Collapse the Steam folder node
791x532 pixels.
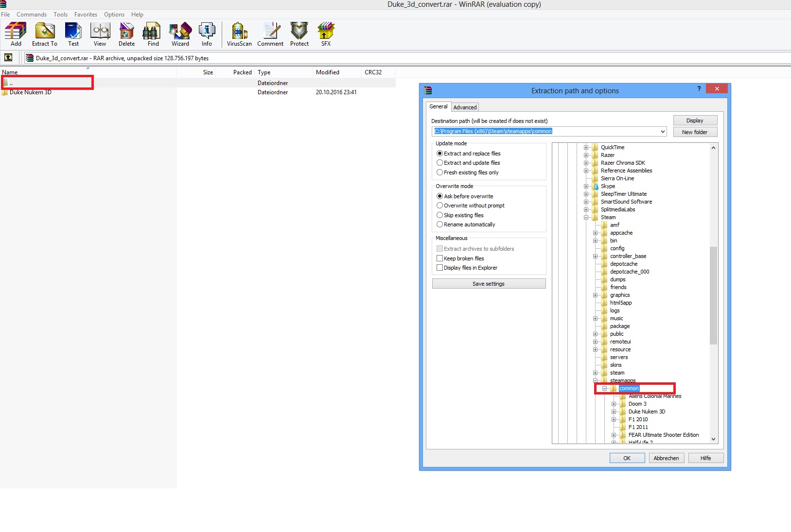click(586, 217)
